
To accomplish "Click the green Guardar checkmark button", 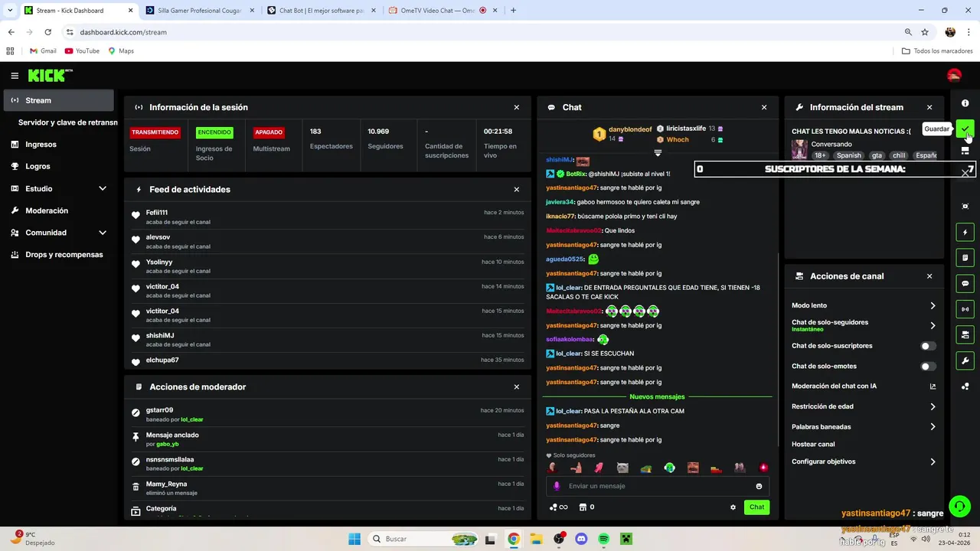I will (x=965, y=129).
